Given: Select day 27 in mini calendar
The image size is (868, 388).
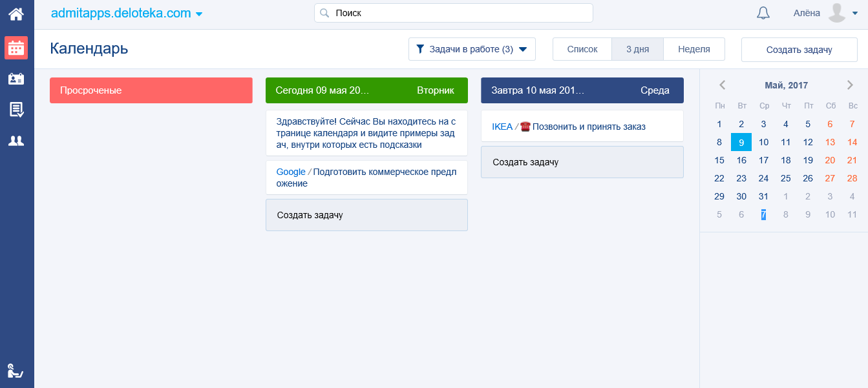Looking at the screenshot, I should tap(830, 178).
